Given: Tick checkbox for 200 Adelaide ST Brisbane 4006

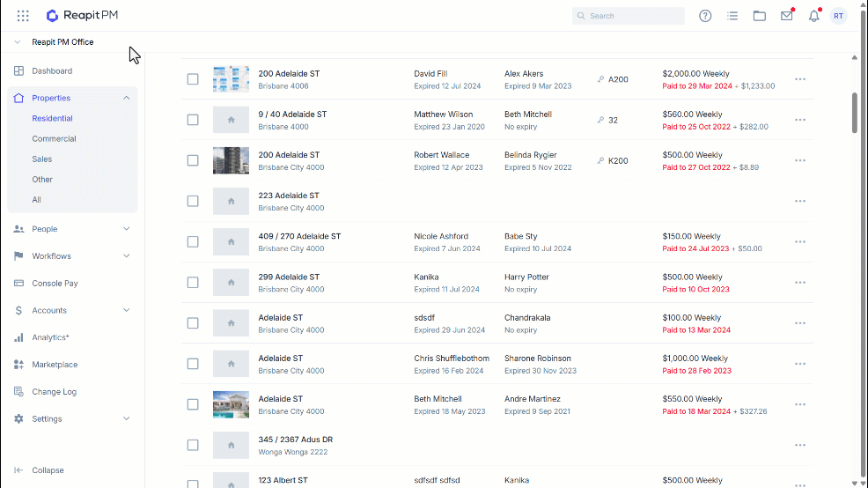Looking at the screenshot, I should coord(193,79).
